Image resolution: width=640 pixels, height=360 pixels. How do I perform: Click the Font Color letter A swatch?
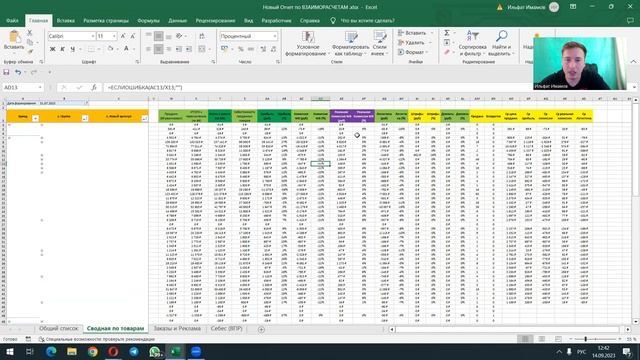pos(126,49)
